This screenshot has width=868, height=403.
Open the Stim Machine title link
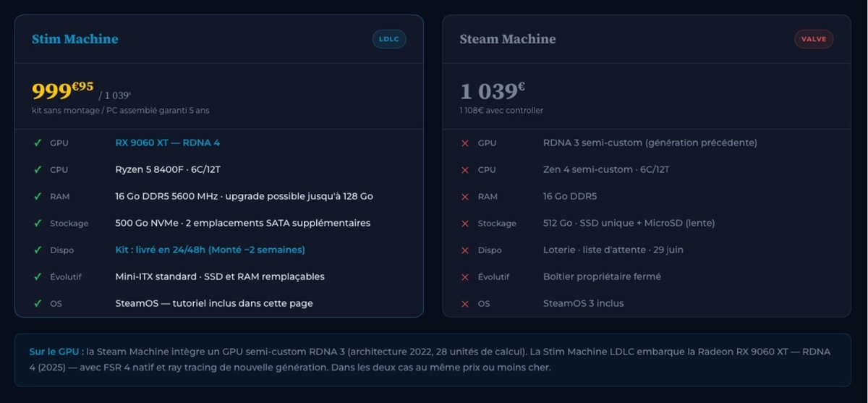coord(75,39)
